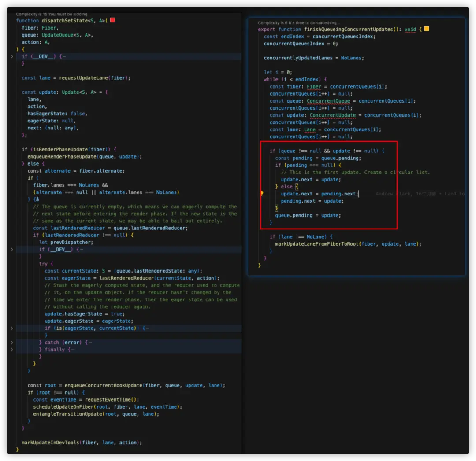Click the lightbulb quick-fix icon
Image resolution: width=476 pixels, height=461 pixels.
point(261,193)
